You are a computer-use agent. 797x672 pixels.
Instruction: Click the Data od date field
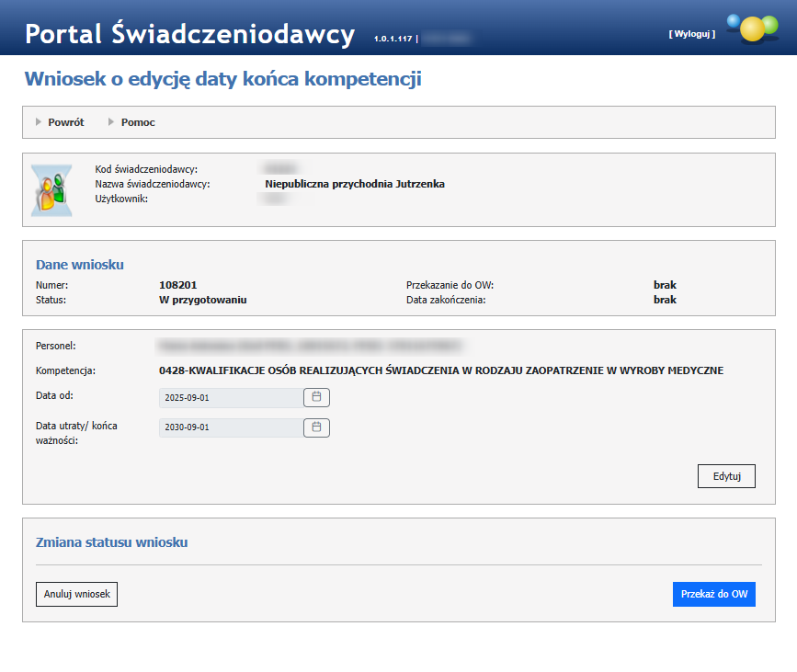[230, 398]
